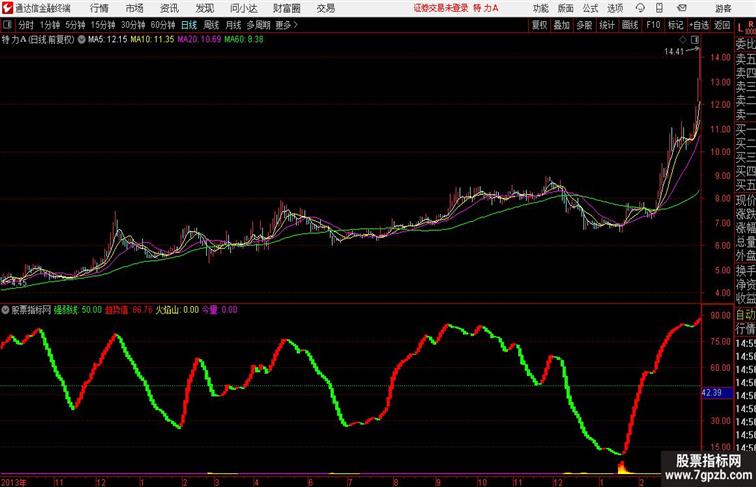Click the MA20: 10.69 indicator label
Viewport: 756px width, 487px height.
(199, 40)
